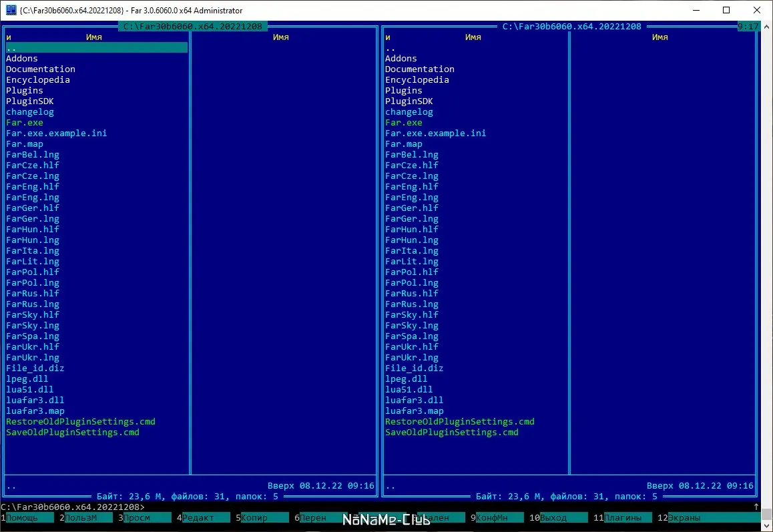Maximize the Far Manager window
The height and width of the screenshot is (532, 773).
click(726, 10)
